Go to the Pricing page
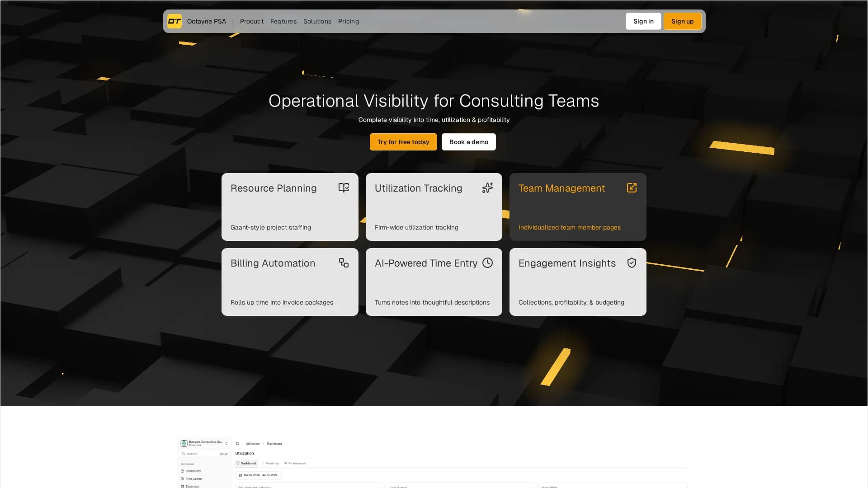 coord(349,21)
